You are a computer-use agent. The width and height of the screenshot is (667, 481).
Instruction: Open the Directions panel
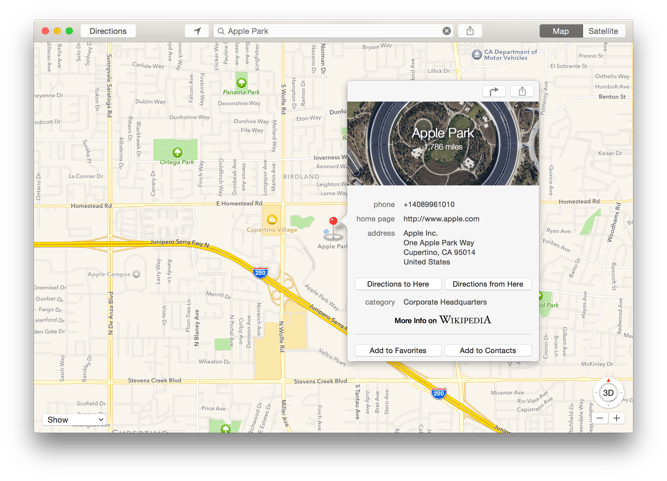108,31
